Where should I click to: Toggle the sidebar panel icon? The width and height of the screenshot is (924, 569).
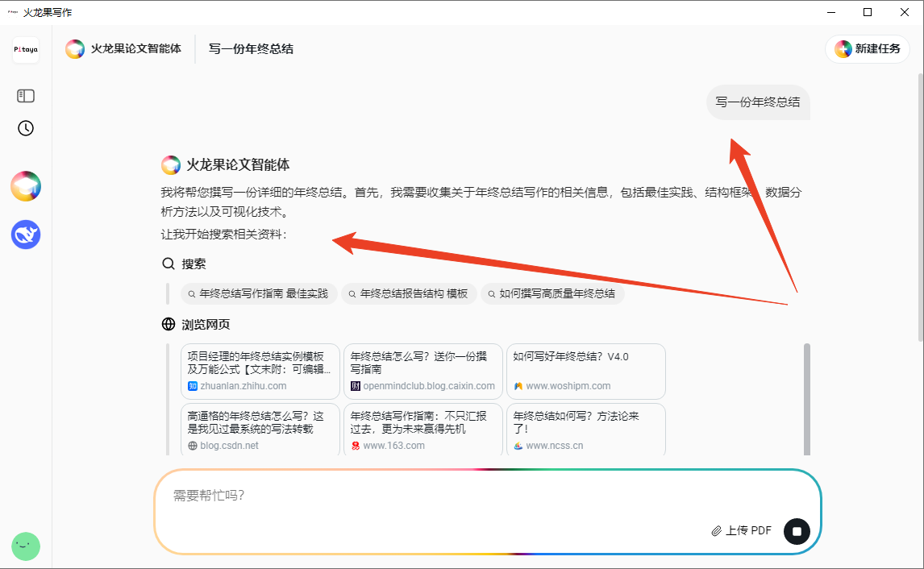click(26, 95)
